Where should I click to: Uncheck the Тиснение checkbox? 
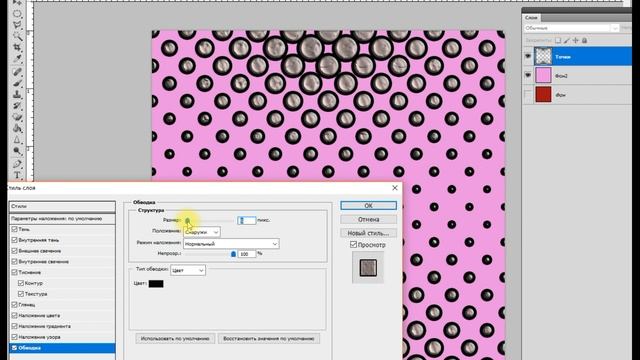15,272
